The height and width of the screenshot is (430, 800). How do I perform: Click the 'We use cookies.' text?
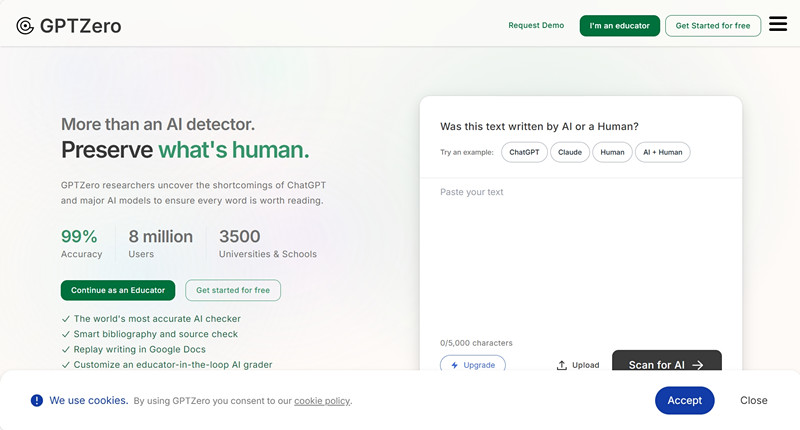(x=89, y=400)
